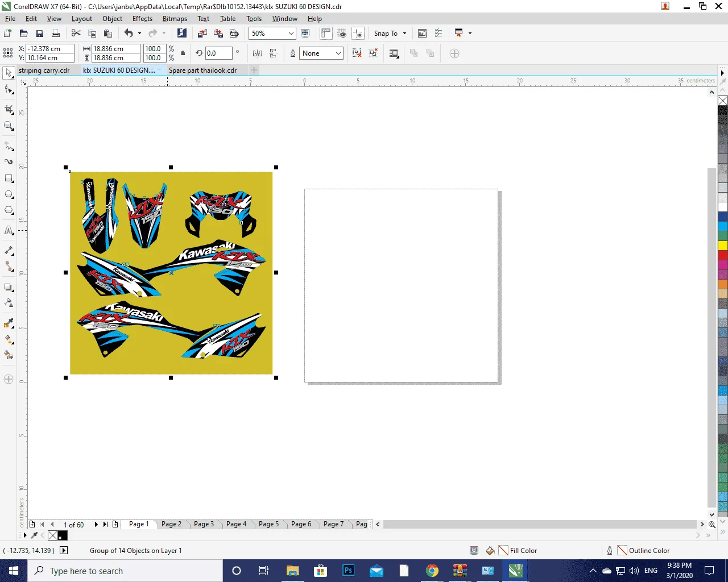This screenshot has height=582, width=728.
Task: Open Google Chrome from the taskbar
Action: (432, 571)
